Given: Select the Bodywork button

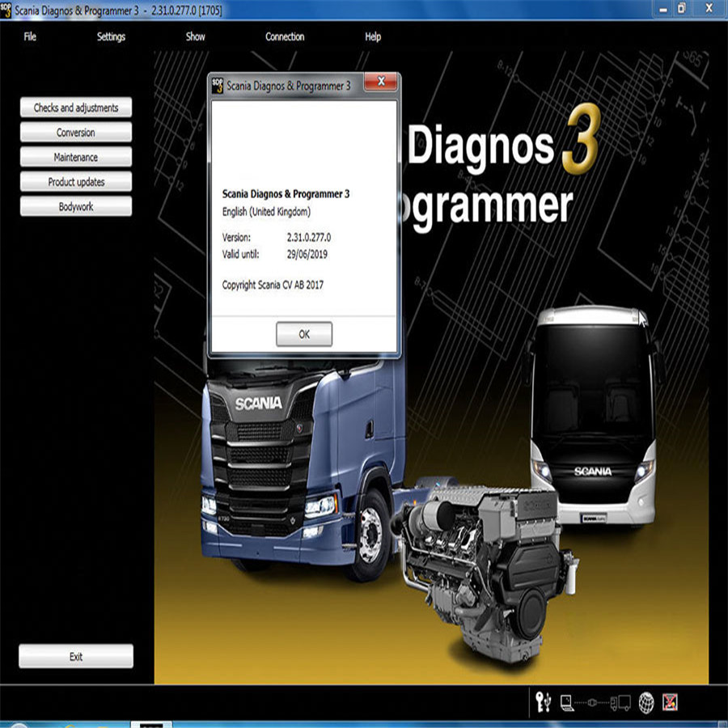Looking at the screenshot, I should pyautogui.click(x=76, y=207).
